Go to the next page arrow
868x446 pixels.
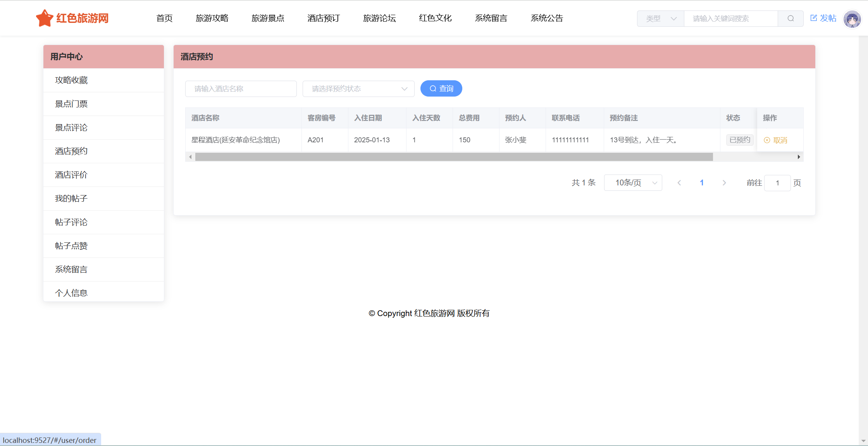click(724, 183)
